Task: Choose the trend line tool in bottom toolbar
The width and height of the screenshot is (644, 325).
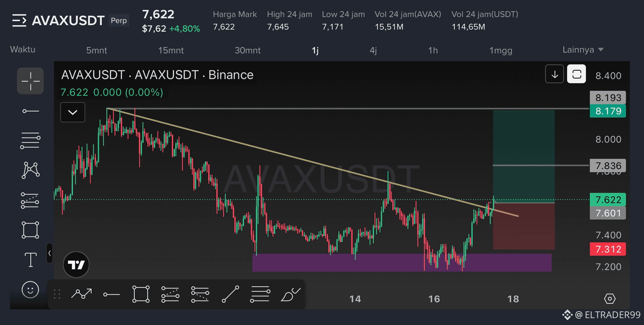Action: tap(230, 294)
